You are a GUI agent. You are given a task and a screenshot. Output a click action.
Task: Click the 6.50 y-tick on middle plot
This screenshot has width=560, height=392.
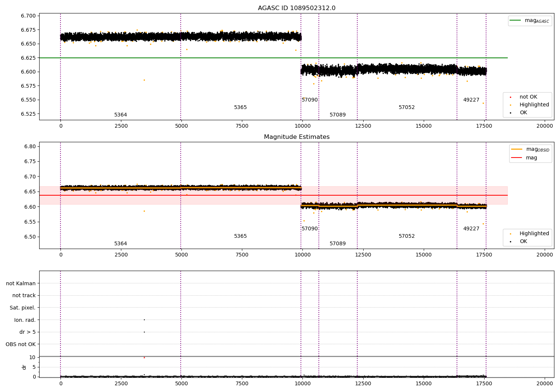30,237
